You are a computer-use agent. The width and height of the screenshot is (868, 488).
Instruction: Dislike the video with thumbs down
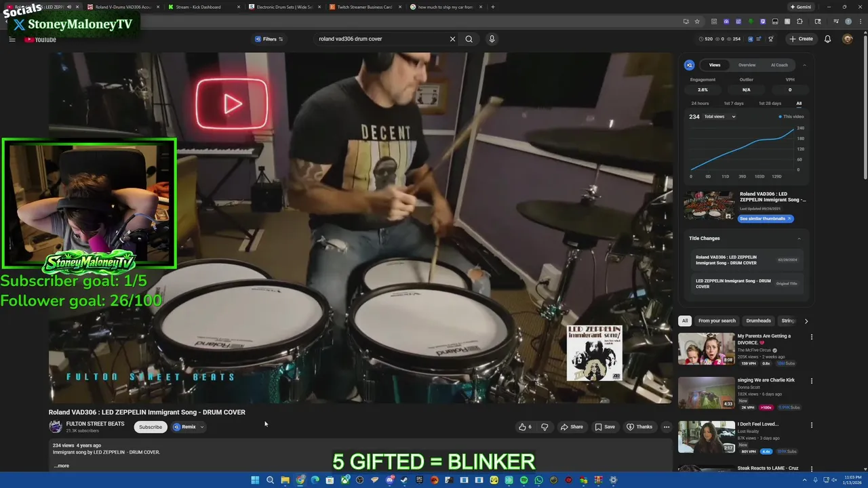pos(545,427)
